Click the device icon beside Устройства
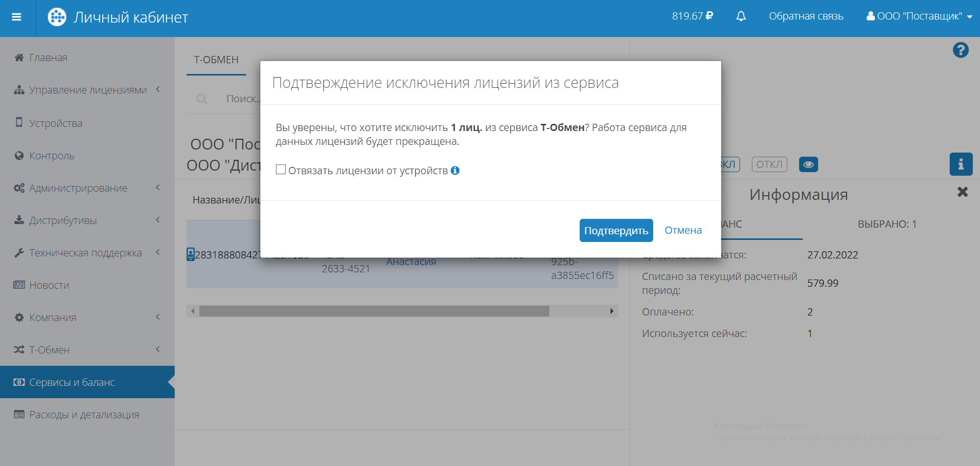980x466 pixels. (x=19, y=122)
